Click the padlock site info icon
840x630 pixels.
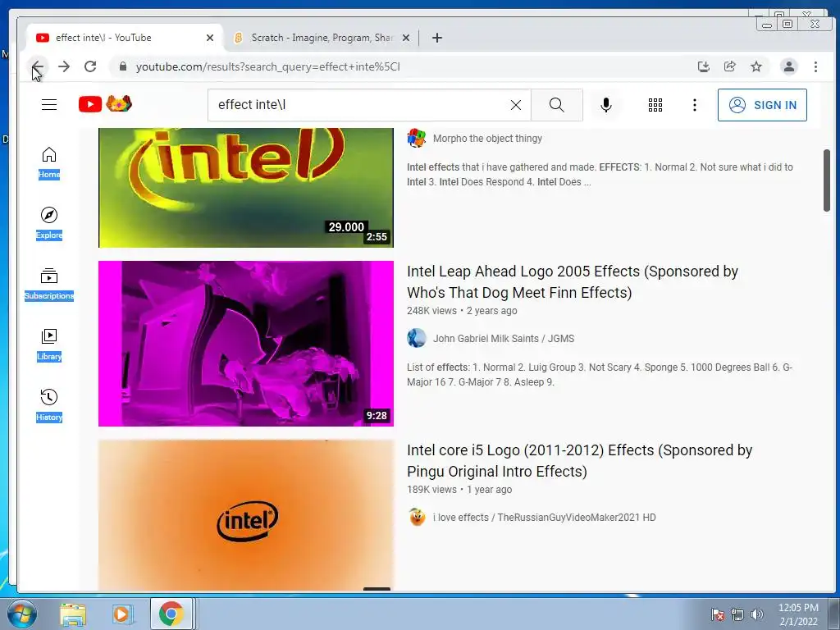tap(123, 67)
